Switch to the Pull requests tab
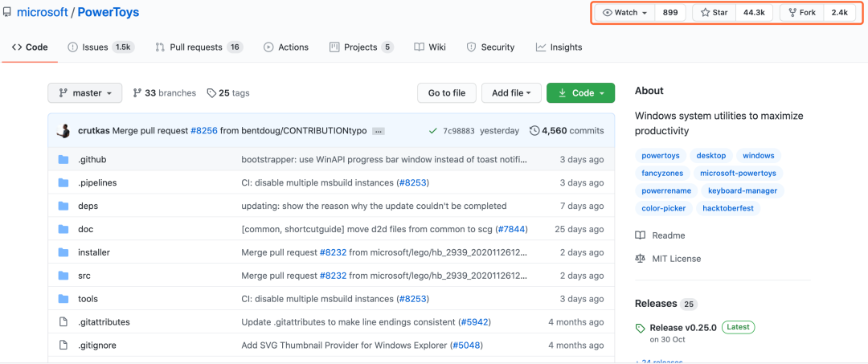This screenshot has height=364, width=868. click(x=199, y=47)
